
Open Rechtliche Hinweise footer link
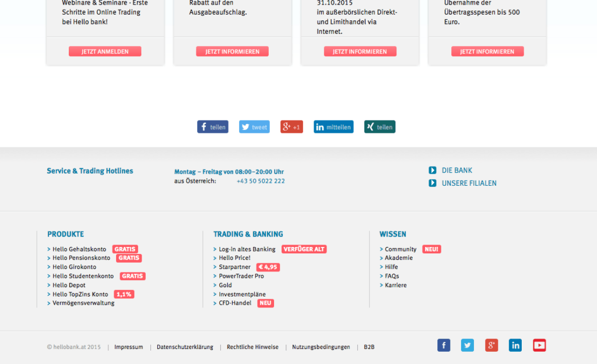pyautogui.click(x=252, y=347)
